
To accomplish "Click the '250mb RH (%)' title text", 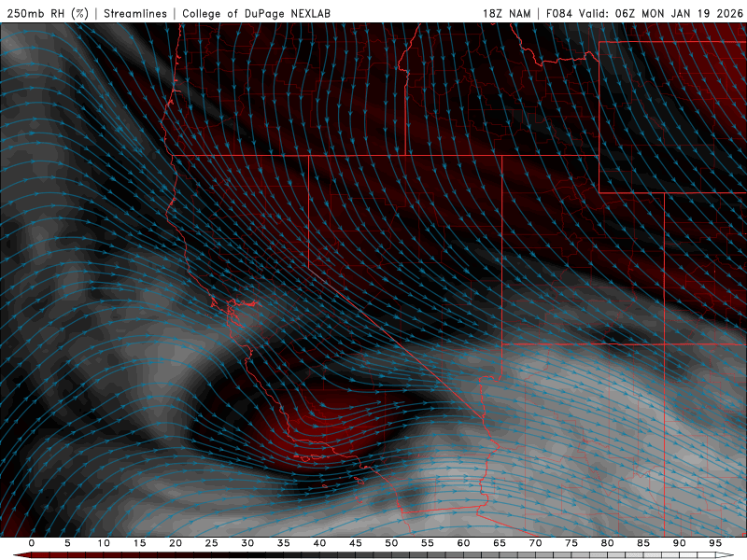I will coord(48,13).
